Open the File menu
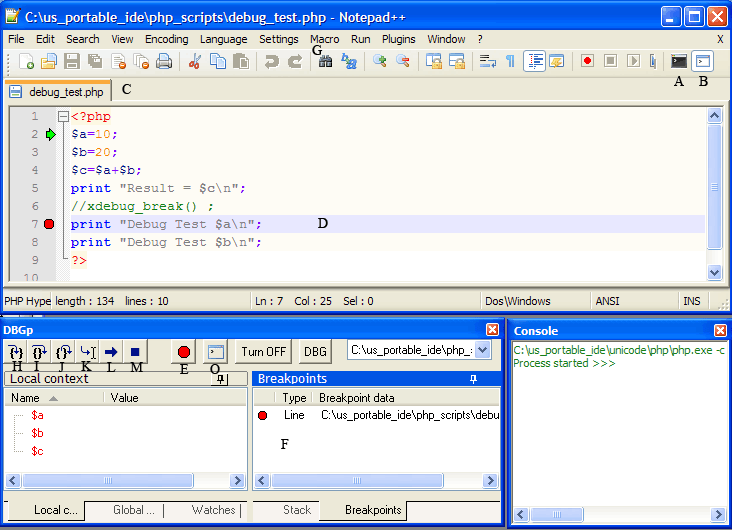The image size is (732, 530). [16, 39]
